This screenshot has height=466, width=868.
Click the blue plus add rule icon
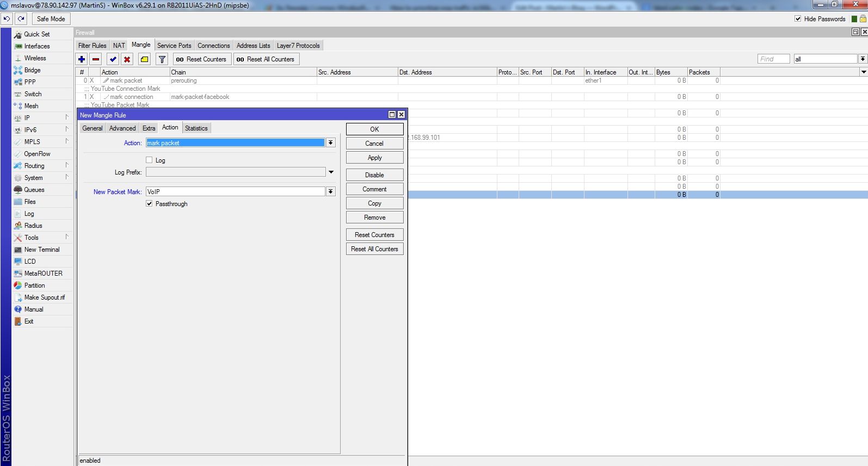82,59
